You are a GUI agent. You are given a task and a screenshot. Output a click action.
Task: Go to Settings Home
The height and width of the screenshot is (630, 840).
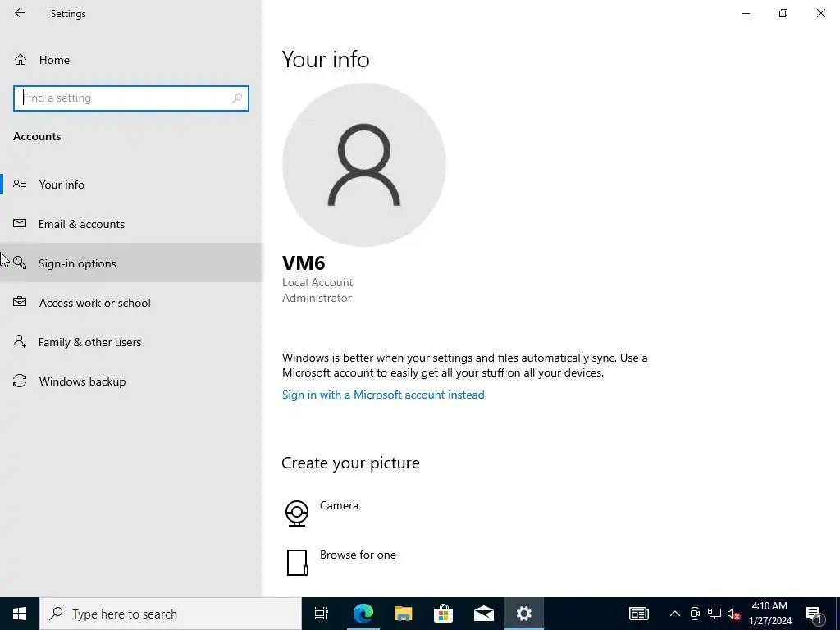(131, 60)
